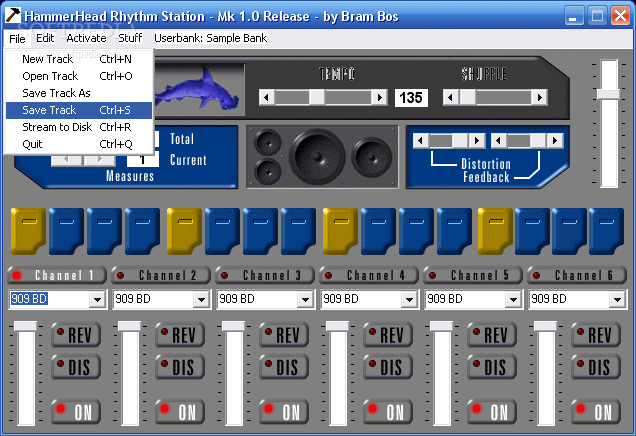Select Channel 4 button

coord(369,275)
